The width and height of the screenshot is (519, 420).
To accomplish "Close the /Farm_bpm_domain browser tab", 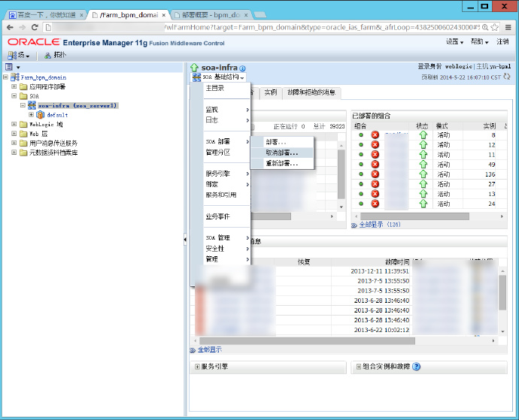I will [x=163, y=15].
